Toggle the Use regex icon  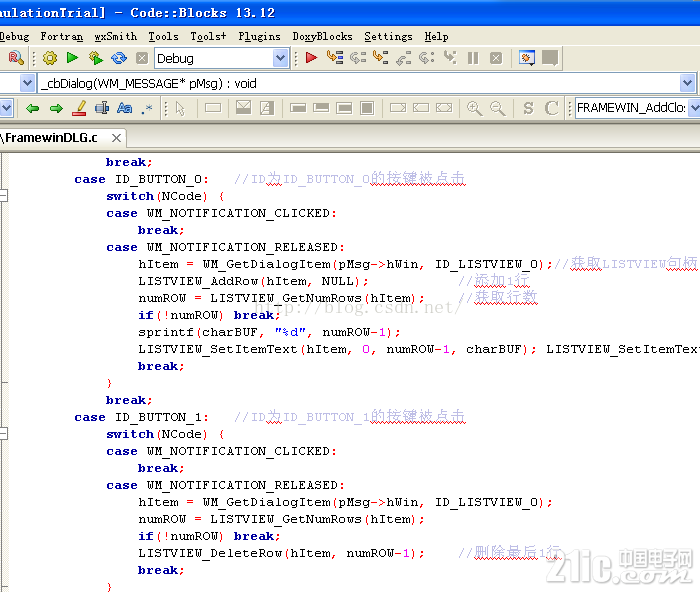point(147,108)
